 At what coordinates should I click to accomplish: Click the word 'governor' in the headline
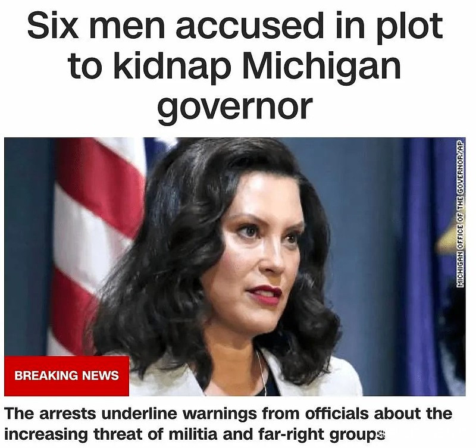pos(235,108)
